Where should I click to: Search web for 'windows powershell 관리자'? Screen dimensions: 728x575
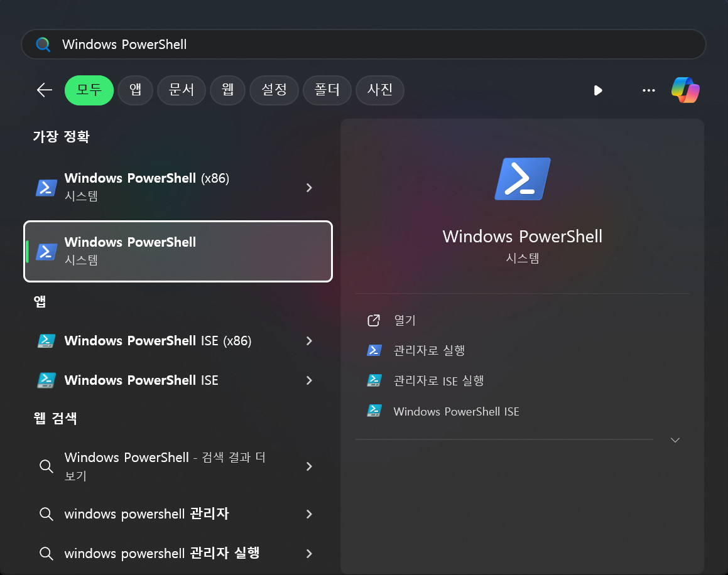coord(178,514)
